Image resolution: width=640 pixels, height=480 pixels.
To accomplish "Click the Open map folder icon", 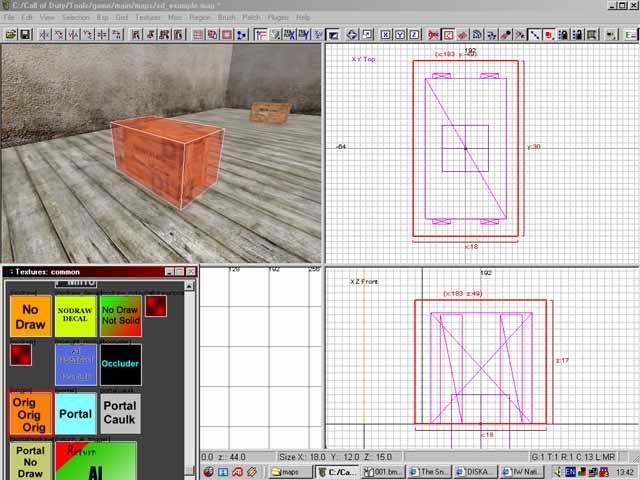I will [x=11, y=34].
